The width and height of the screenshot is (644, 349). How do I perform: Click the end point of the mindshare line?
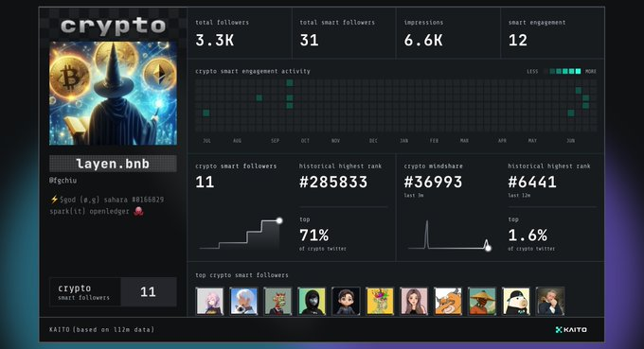[x=488, y=248]
